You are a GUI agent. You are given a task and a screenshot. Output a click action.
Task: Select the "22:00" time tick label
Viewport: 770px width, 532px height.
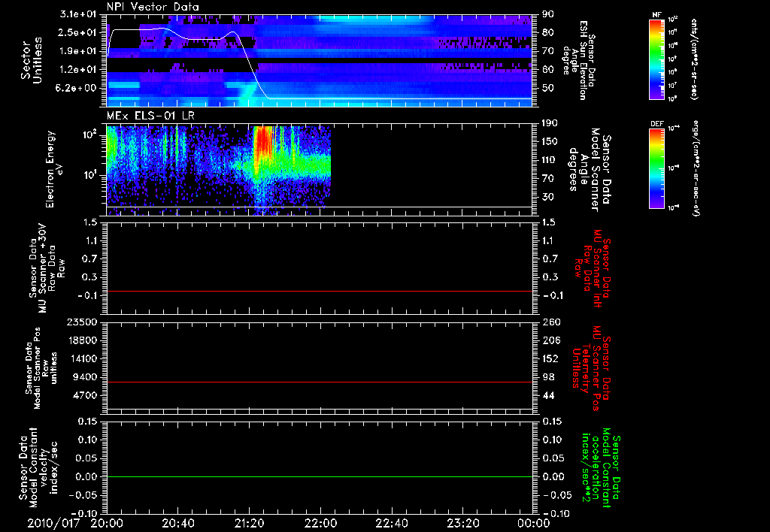320,523
